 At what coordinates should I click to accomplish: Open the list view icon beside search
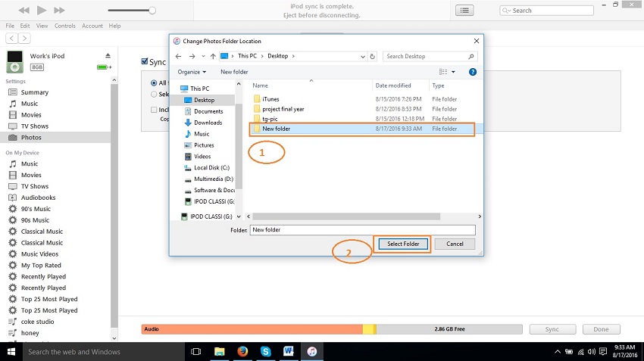(464, 11)
